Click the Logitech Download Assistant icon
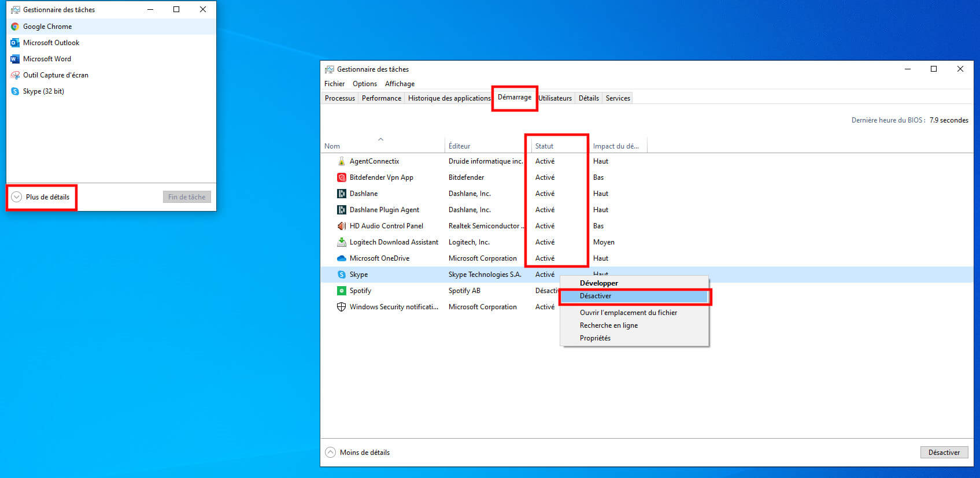This screenshot has width=980, height=478. click(x=342, y=242)
